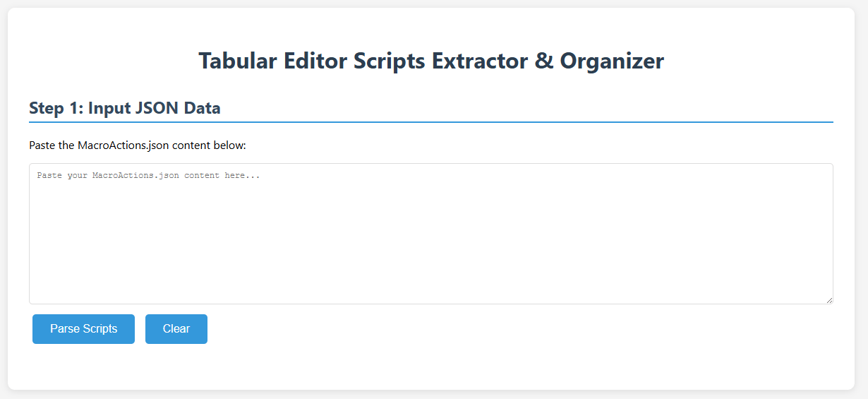Click the 'Step 1: Input JSON Data' heading
868x399 pixels.
coord(125,108)
